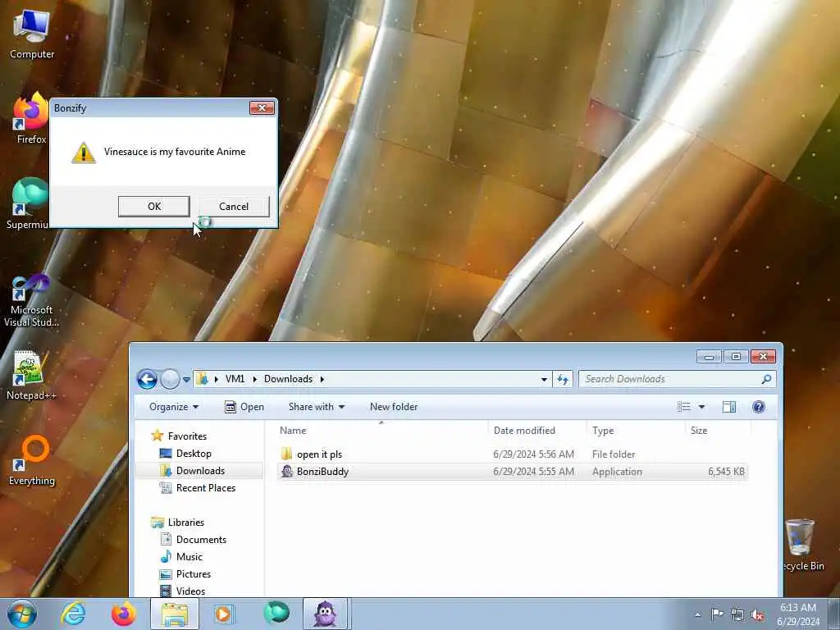This screenshot has height=630, width=840.
Task: Open the address bar history dropdown
Action: click(x=544, y=379)
